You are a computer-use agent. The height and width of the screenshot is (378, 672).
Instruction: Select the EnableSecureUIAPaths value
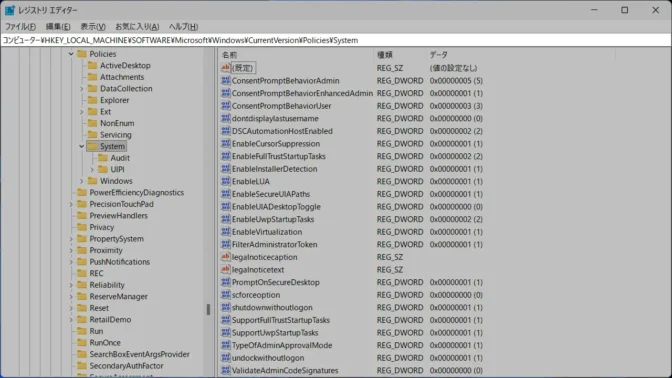[271, 194]
